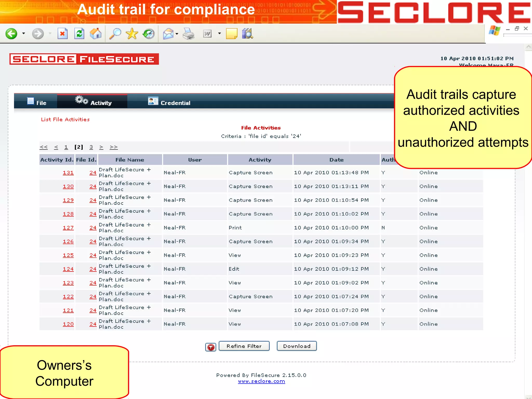
Task: Click the List File Activities link
Action: [65, 119]
